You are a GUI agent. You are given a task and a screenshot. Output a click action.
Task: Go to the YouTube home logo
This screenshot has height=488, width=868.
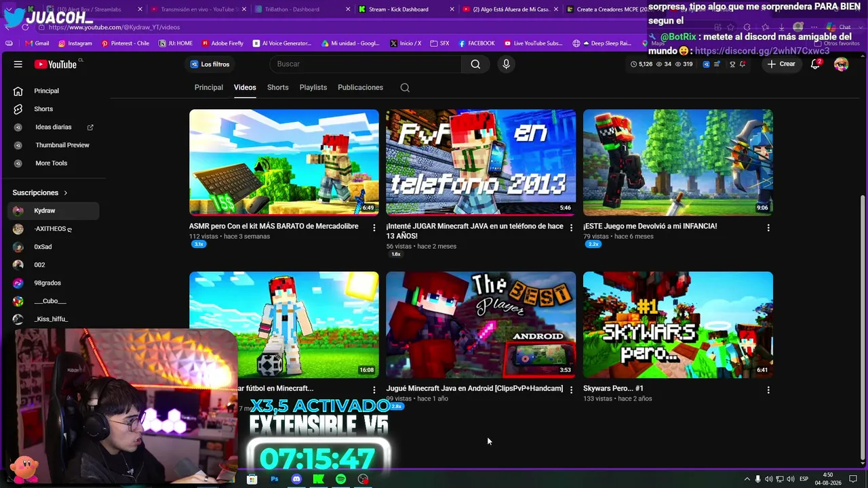pyautogui.click(x=56, y=64)
